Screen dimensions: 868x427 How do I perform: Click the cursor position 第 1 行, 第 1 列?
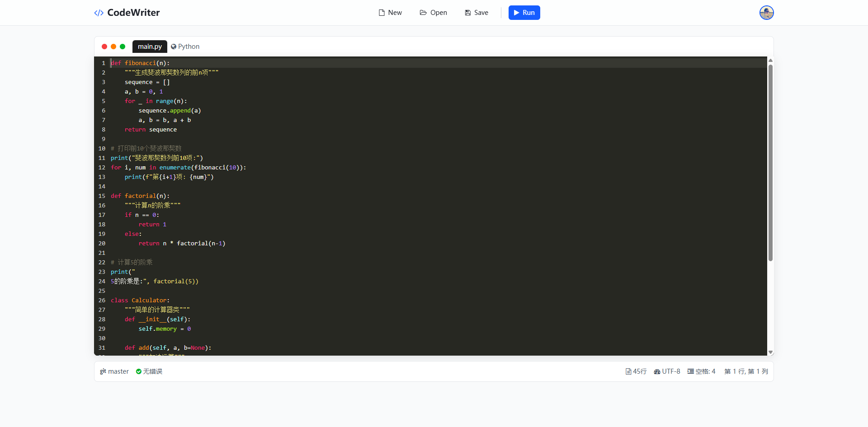pyautogui.click(x=746, y=371)
